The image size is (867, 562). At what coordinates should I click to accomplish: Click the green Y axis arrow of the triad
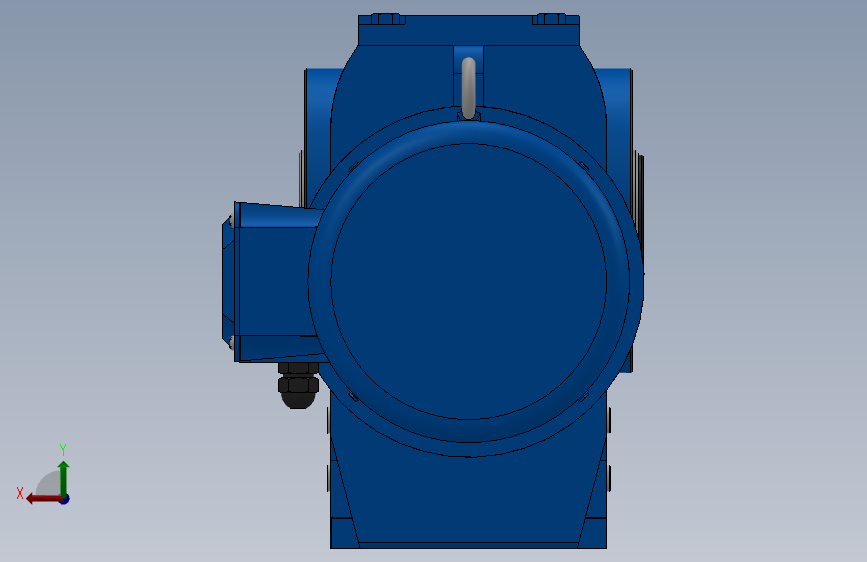click(x=64, y=478)
